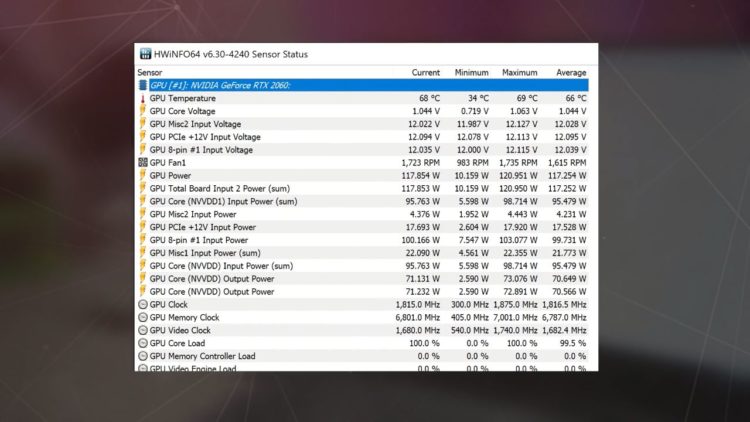
Task: Select the GPU Core Load label
Action: [x=177, y=343]
